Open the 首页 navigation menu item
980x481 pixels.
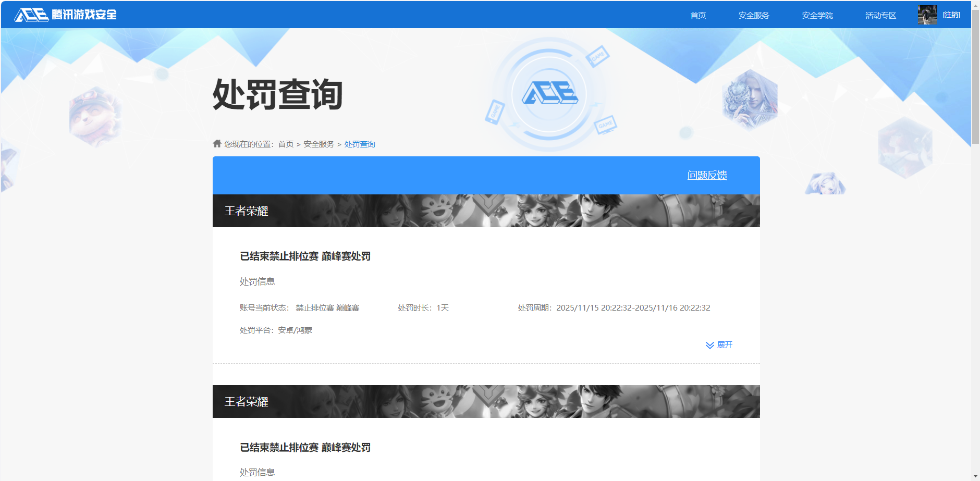click(x=698, y=15)
